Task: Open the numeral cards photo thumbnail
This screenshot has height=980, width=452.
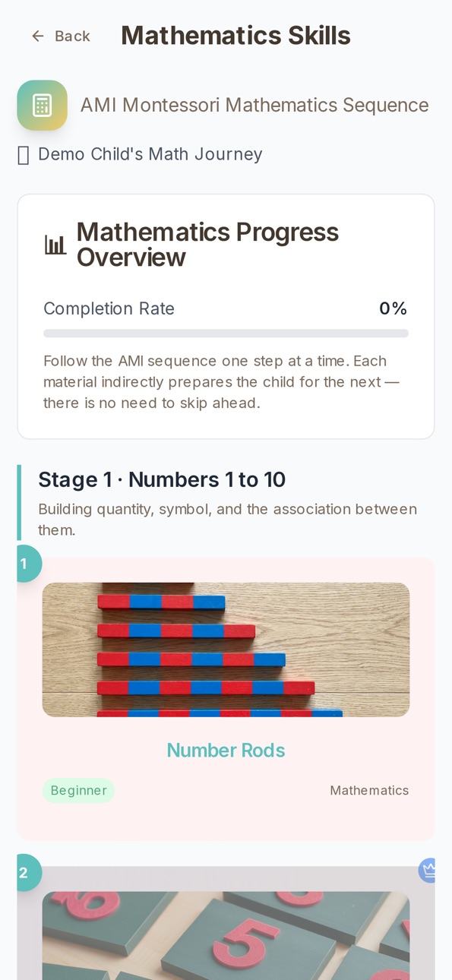Action: tap(226, 935)
